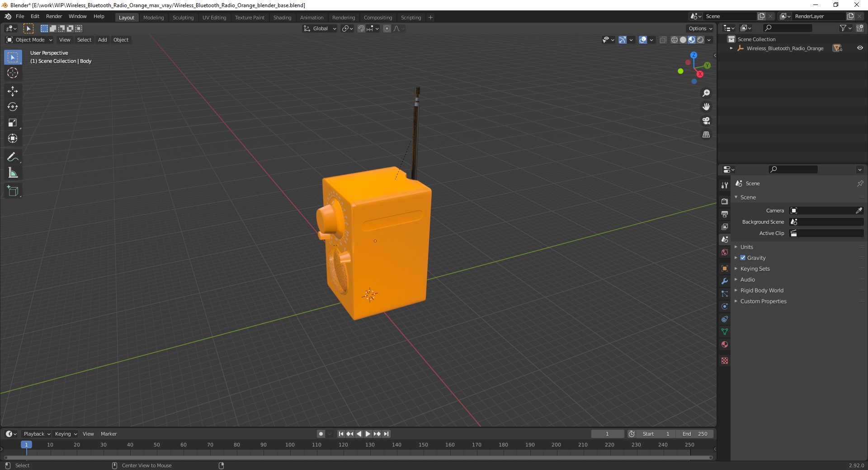The height and width of the screenshot is (470, 868).
Task: Hide Wireless_Bluetooth_Radio_Orange with the eye icon
Action: [x=860, y=48]
